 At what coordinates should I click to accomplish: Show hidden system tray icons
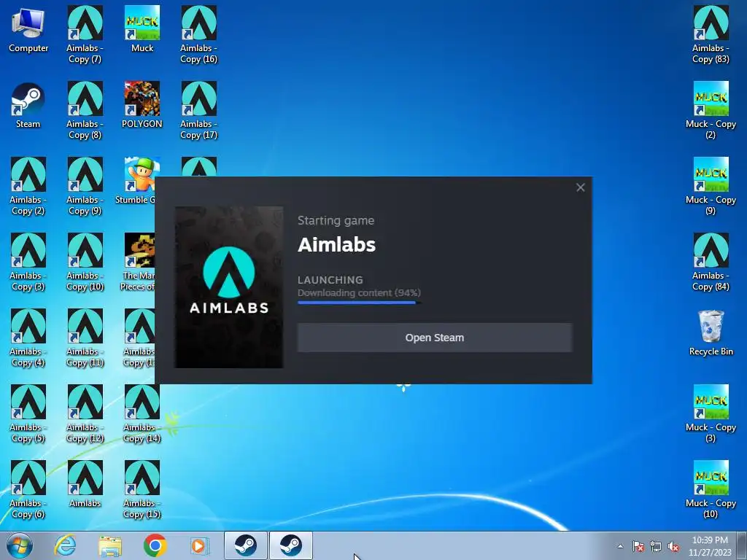coord(620,546)
